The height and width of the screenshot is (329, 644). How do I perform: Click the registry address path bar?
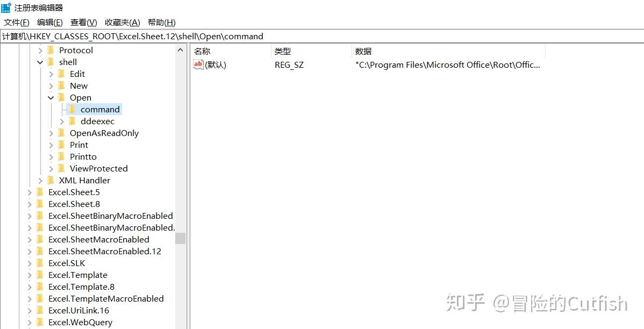[x=322, y=36]
